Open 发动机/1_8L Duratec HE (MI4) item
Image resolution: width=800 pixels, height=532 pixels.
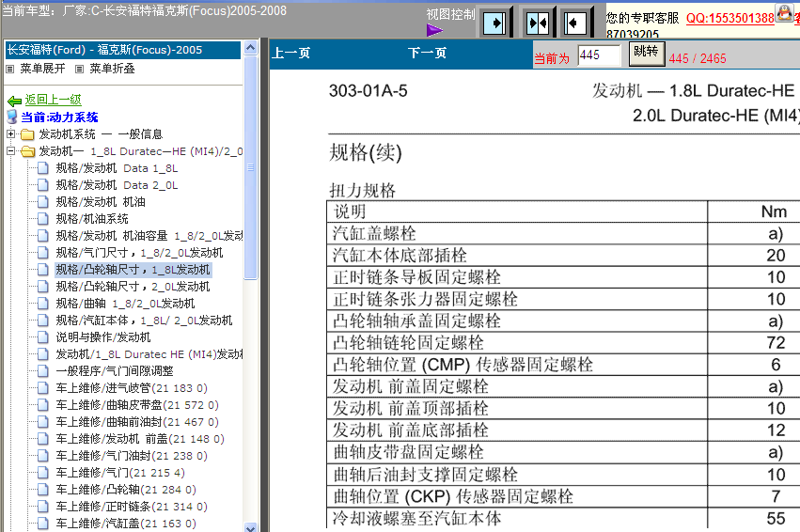point(149,354)
